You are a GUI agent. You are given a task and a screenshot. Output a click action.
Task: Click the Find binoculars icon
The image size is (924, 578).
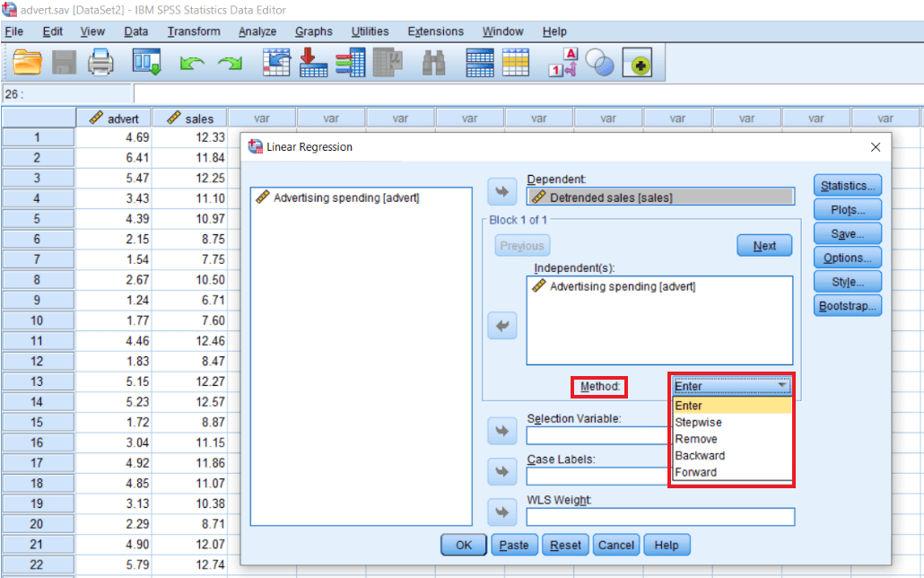(x=433, y=63)
